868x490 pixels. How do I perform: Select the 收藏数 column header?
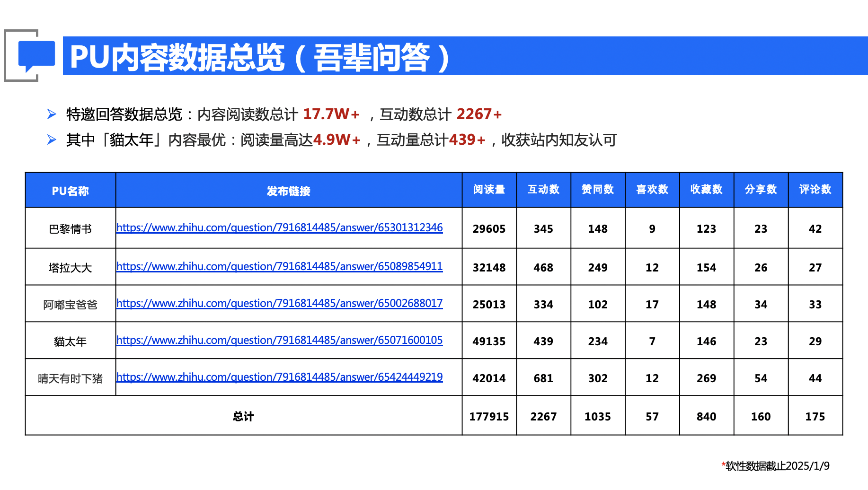[x=706, y=190]
